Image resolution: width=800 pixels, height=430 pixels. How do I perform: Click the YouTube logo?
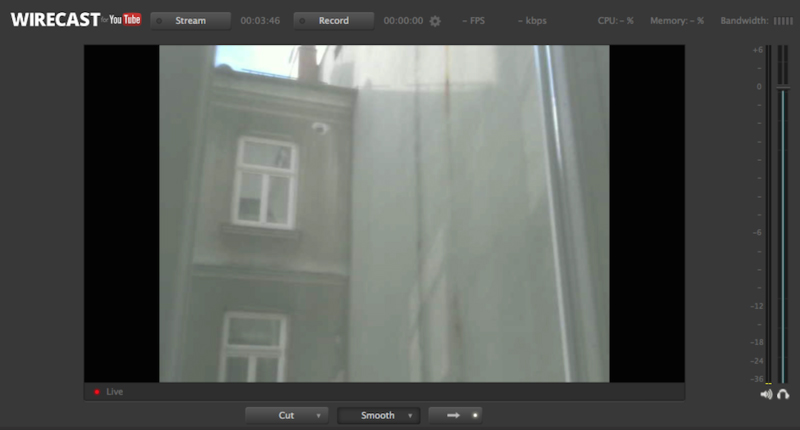pyautogui.click(x=125, y=20)
